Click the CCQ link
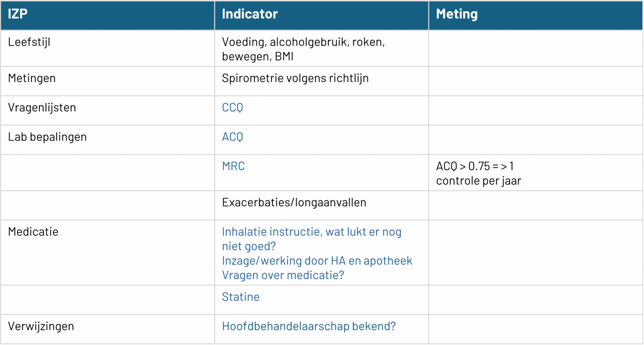Image resolution: width=644 pixels, height=345 pixels. tap(232, 108)
